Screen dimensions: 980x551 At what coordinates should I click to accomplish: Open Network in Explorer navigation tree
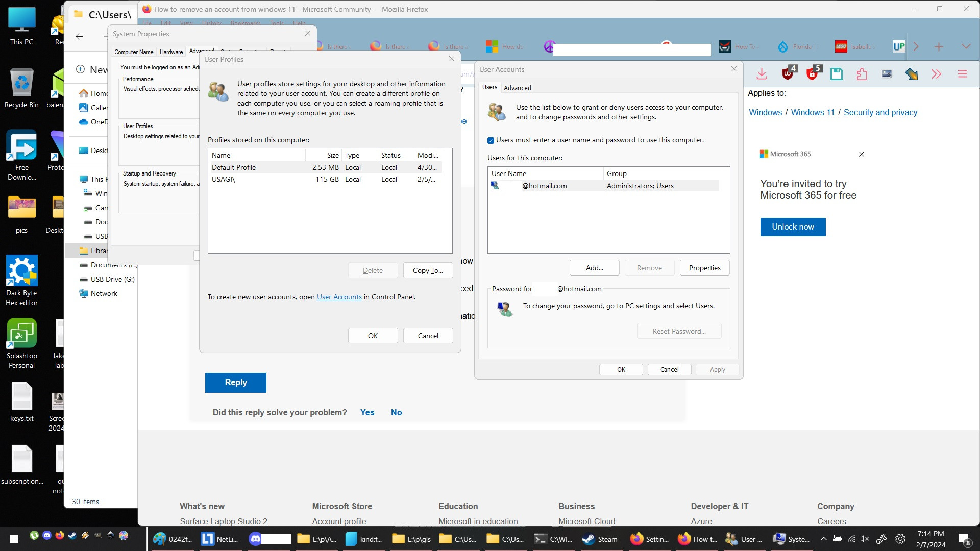click(x=104, y=293)
